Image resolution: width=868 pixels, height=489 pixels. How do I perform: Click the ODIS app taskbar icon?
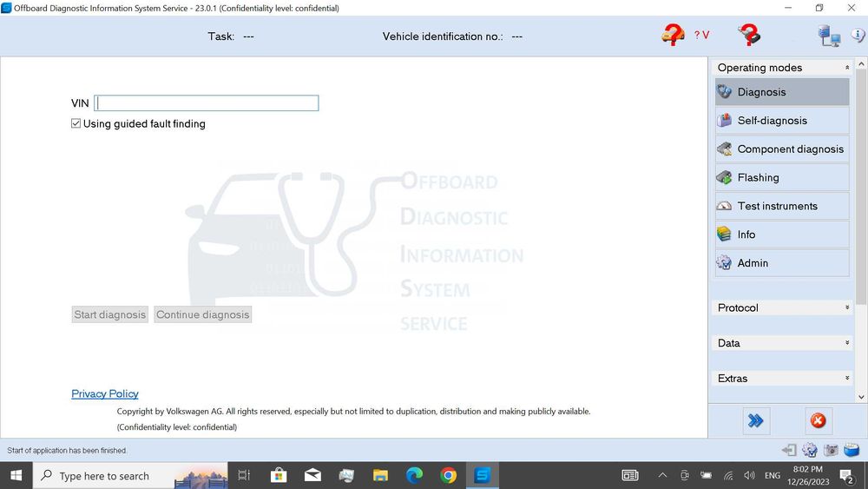483,475
